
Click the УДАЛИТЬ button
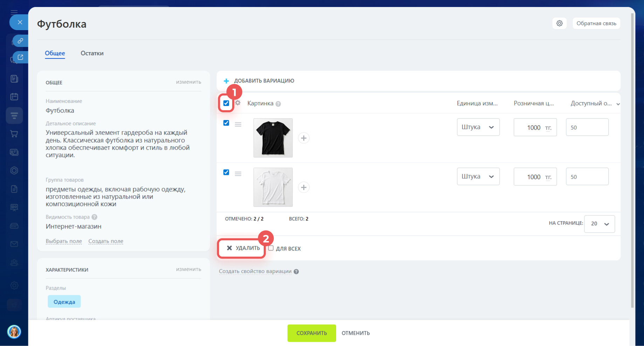[x=243, y=248]
